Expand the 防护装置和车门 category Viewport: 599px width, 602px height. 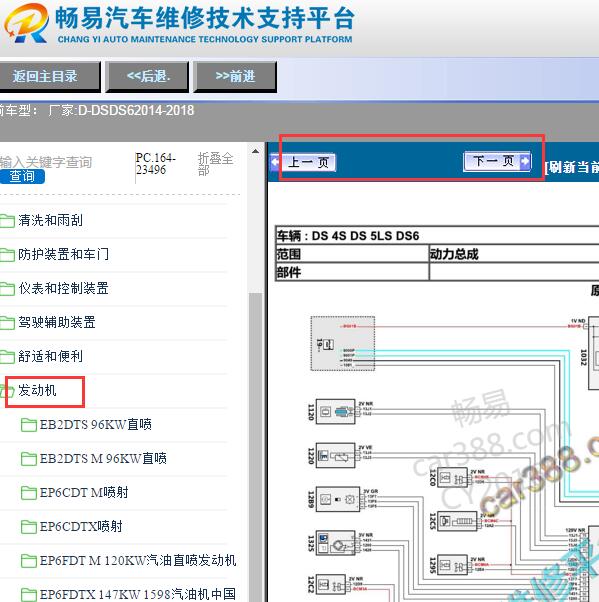[x=63, y=254]
